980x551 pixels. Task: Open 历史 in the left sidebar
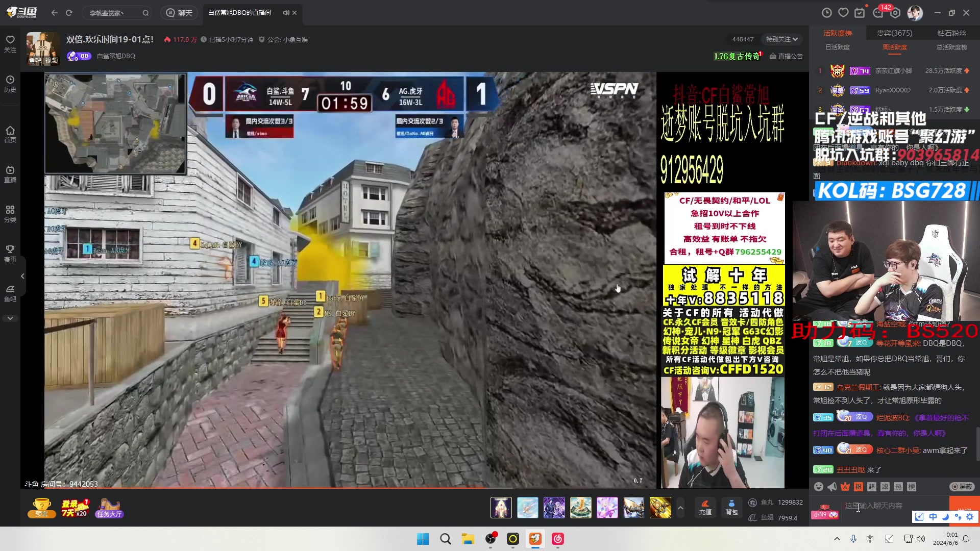pos(10,84)
